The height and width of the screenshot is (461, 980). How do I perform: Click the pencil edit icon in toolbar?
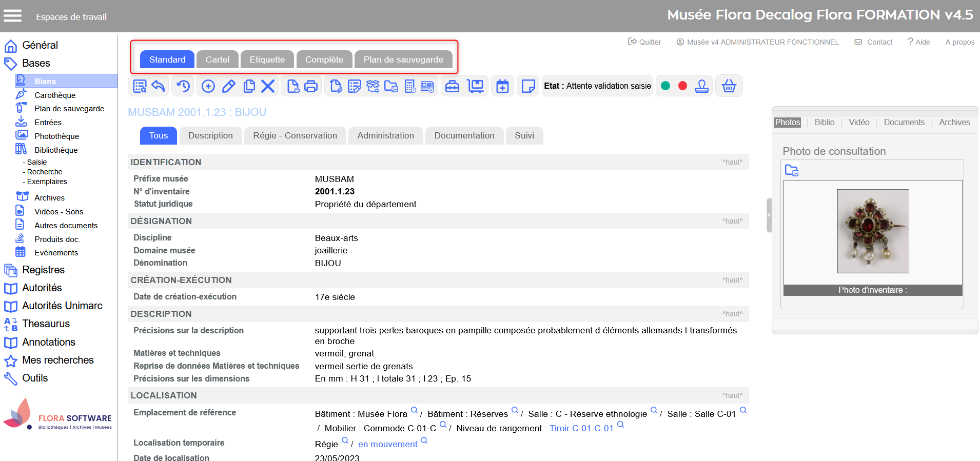(x=229, y=86)
